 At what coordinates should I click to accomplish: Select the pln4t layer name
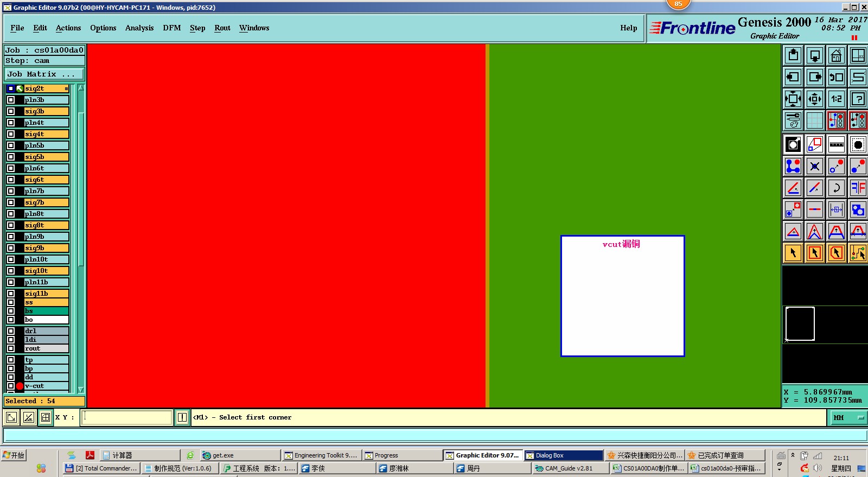tap(47, 123)
